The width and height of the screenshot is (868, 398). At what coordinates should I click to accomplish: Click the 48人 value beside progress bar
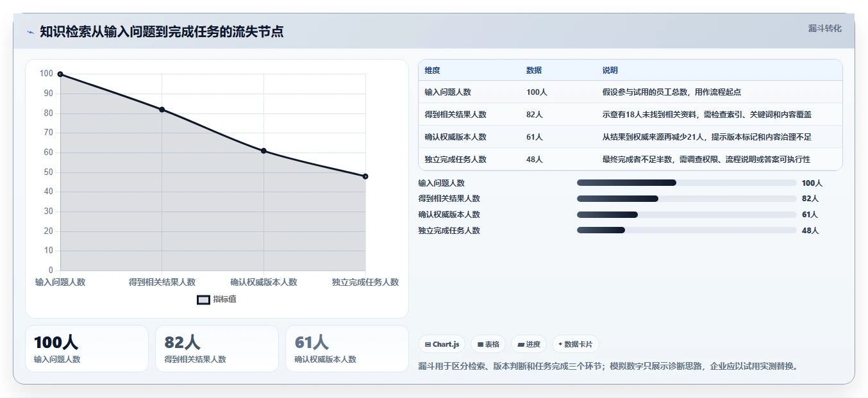tap(810, 231)
